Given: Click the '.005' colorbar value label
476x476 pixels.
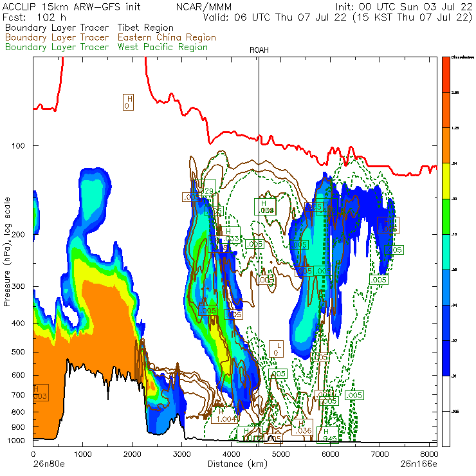Looking at the screenshot, I should pyautogui.click(x=455, y=412).
